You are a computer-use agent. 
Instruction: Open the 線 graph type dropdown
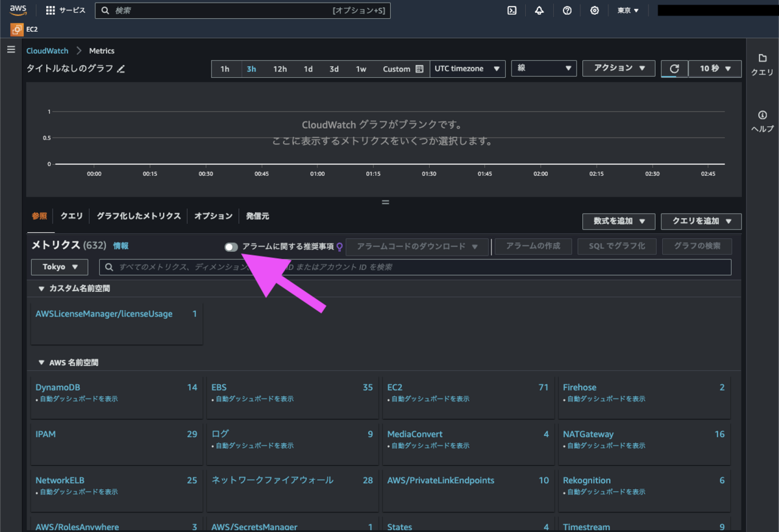[x=544, y=68]
